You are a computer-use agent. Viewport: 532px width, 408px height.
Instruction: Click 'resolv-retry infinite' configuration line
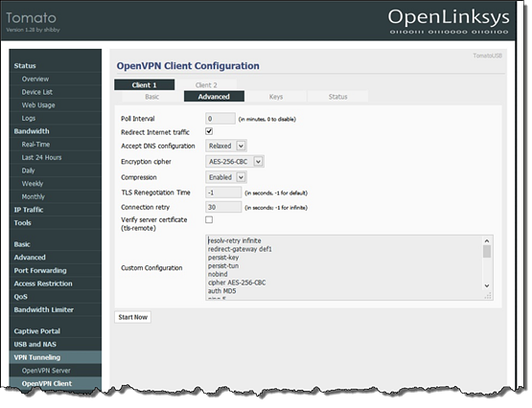pos(235,241)
